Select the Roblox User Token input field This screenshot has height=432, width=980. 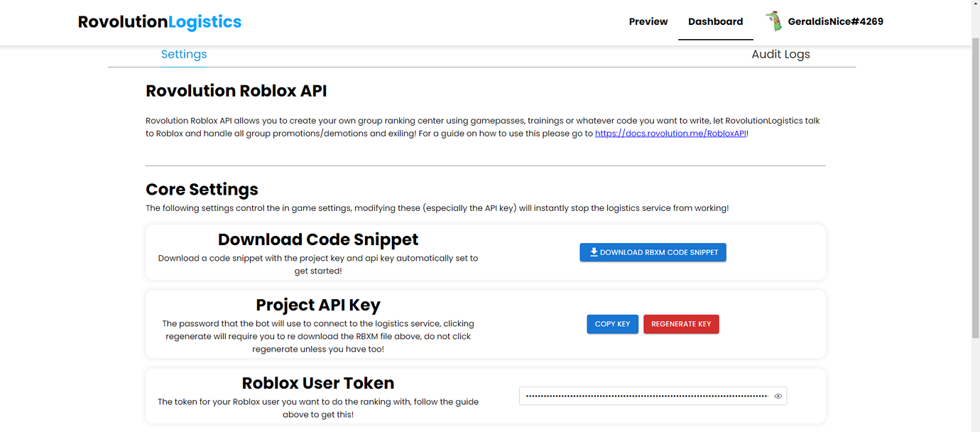[643, 396]
